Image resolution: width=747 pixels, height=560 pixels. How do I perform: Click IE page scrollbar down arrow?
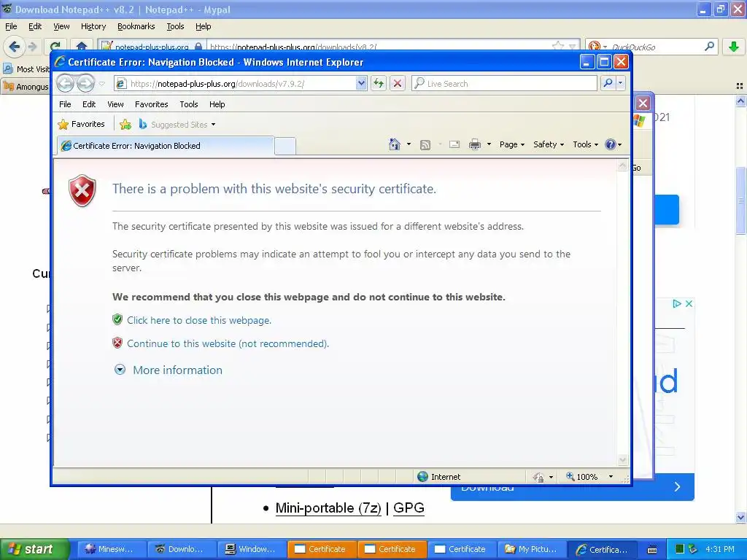click(x=623, y=460)
